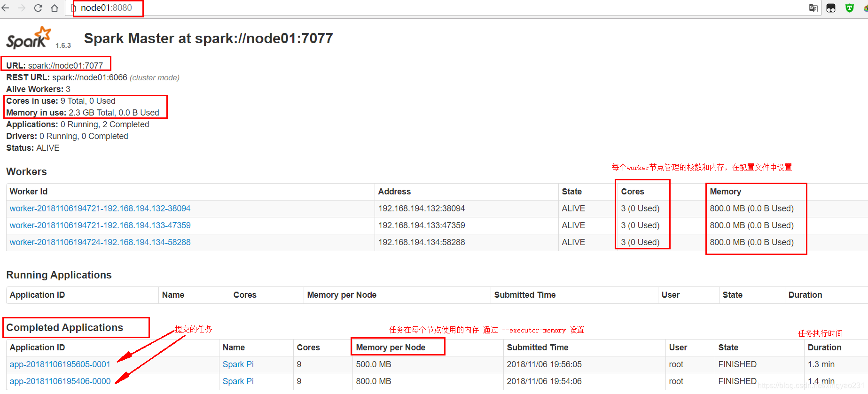Click Duration header in Completed Applications
Screen dimensions: 868x394
(x=824, y=348)
